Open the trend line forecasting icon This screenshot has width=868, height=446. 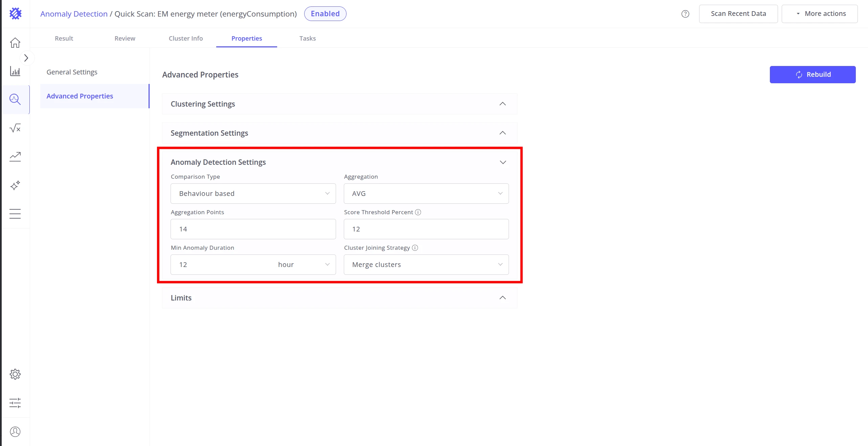point(15,157)
